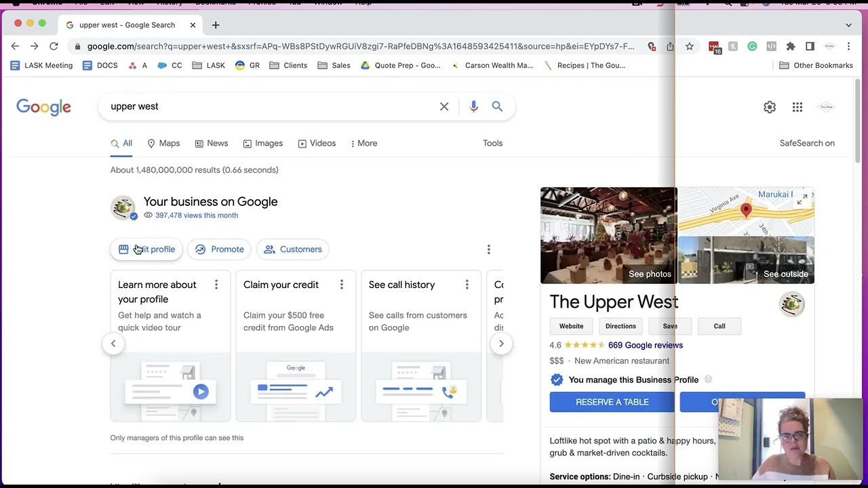The width and height of the screenshot is (868, 488).
Task: Open the Other Bookmarks folder
Action: 816,66
